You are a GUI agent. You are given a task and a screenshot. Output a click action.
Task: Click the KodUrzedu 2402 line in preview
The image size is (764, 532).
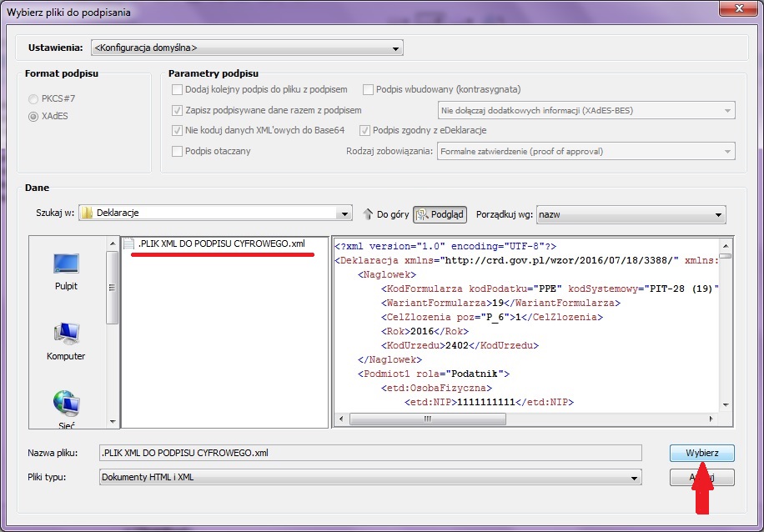(460, 345)
